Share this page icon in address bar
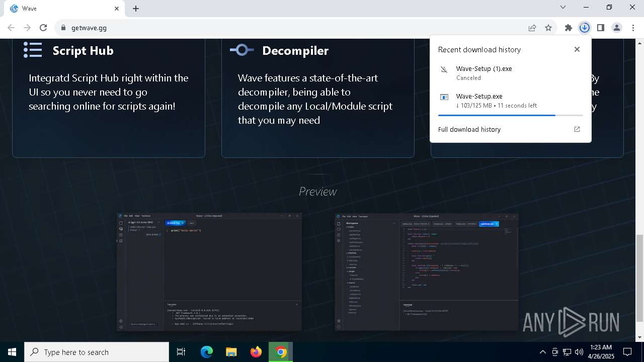The image size is (644, 362). pos(532,28)
